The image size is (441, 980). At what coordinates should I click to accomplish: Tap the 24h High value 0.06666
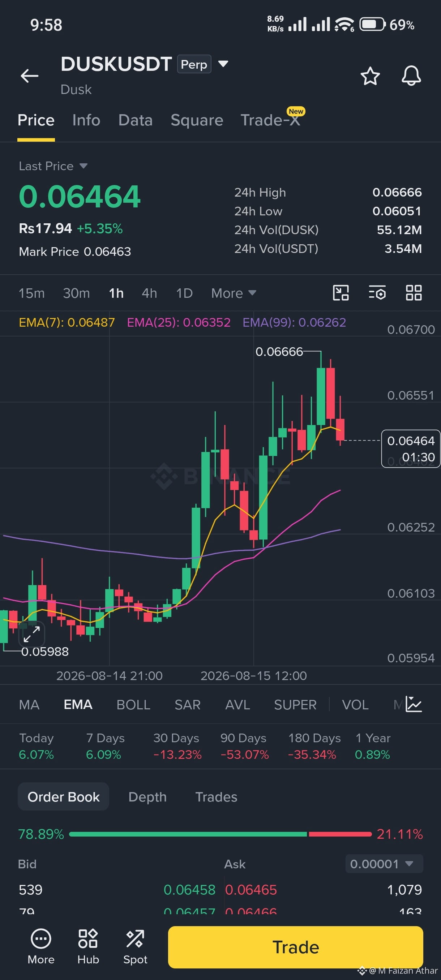point(397,192)
